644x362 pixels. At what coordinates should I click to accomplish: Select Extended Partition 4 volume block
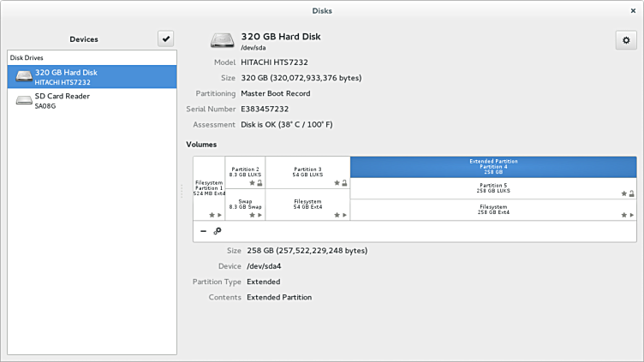[x=493, y=167]
